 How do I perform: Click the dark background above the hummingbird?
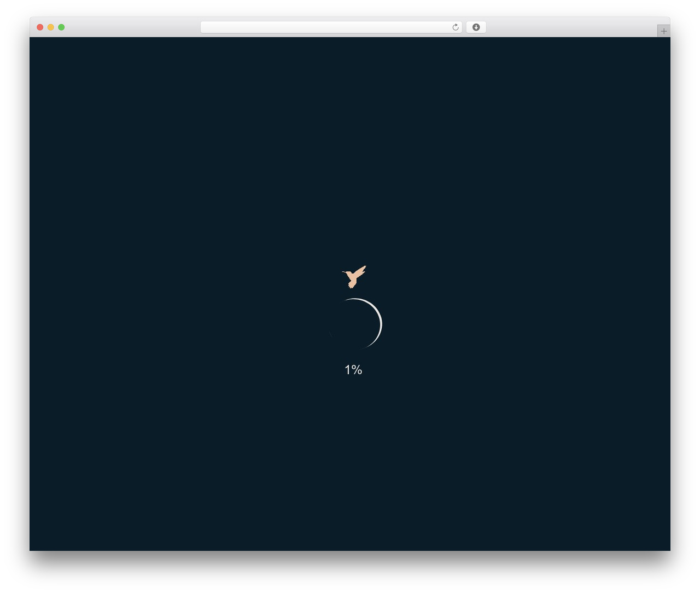click(x=350, y=153)
